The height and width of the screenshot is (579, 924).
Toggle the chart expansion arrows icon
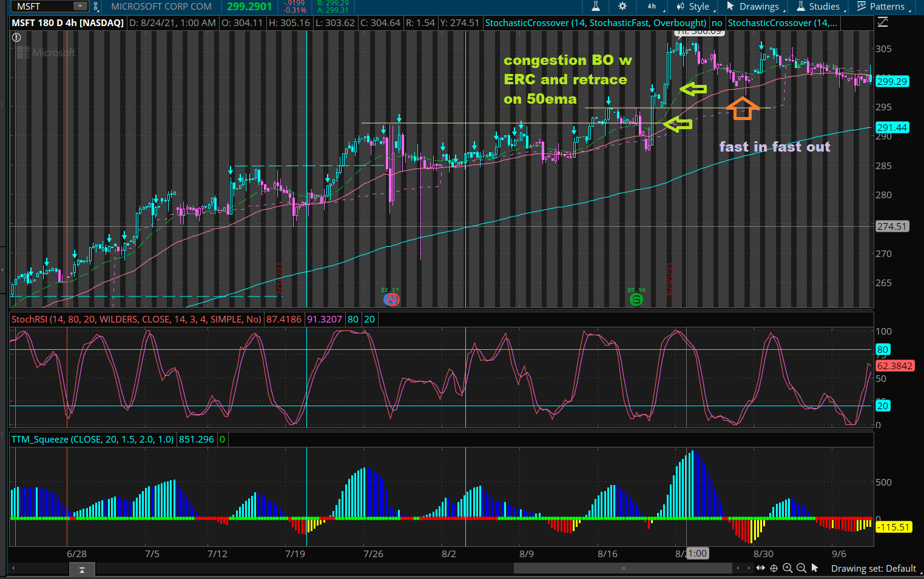(x=760, y=568)
